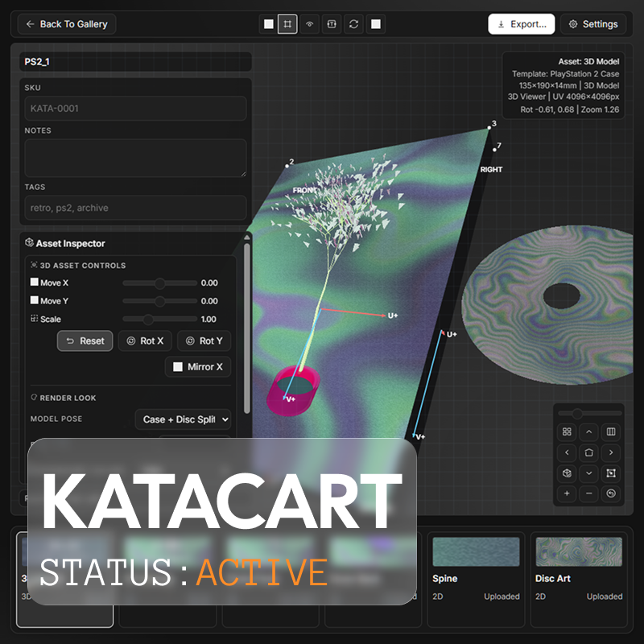The height and width of the screenshot is (644, 644).
Task: Open Settings from the top bar
Action: coord(593,24)
